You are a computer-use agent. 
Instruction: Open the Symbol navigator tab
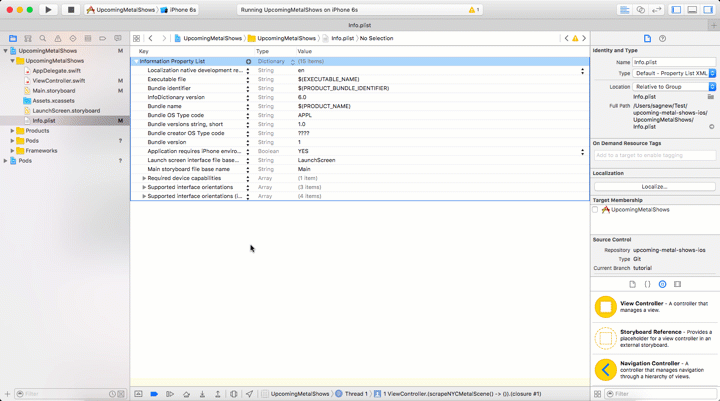(x=28, y=39)
